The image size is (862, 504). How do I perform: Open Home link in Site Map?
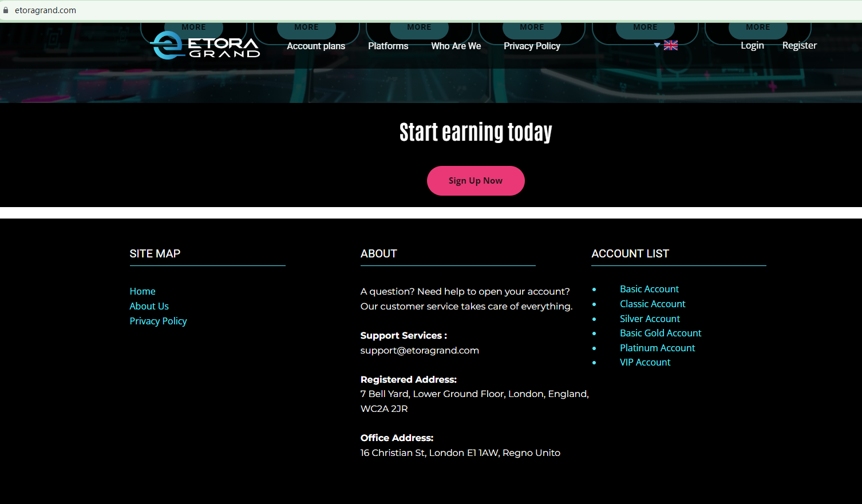(x=142, y=291)
